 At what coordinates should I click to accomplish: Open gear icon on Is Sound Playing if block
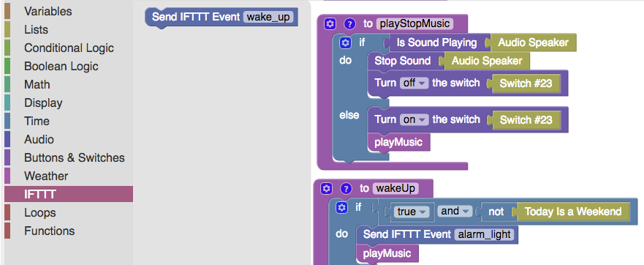[346, 42]
